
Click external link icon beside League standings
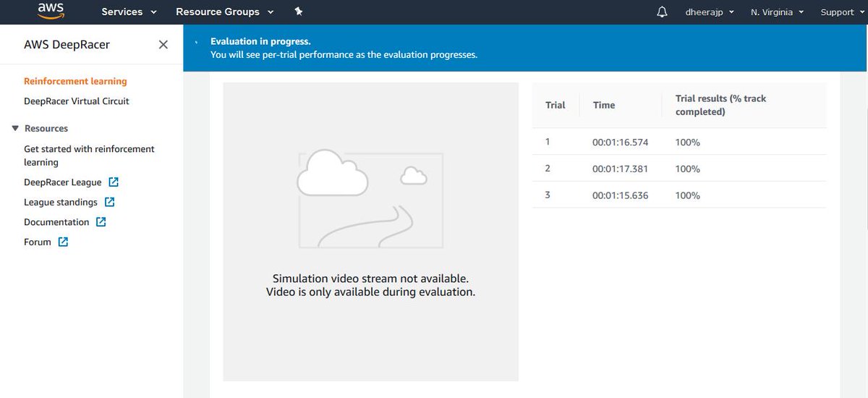109,202
